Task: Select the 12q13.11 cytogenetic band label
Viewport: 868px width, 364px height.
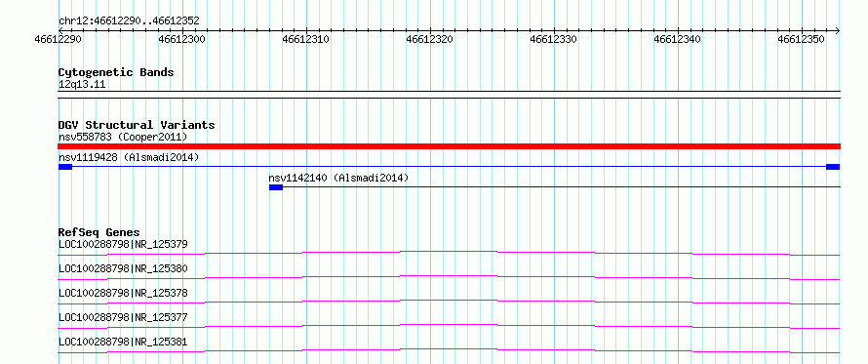Action: point(82,84)
